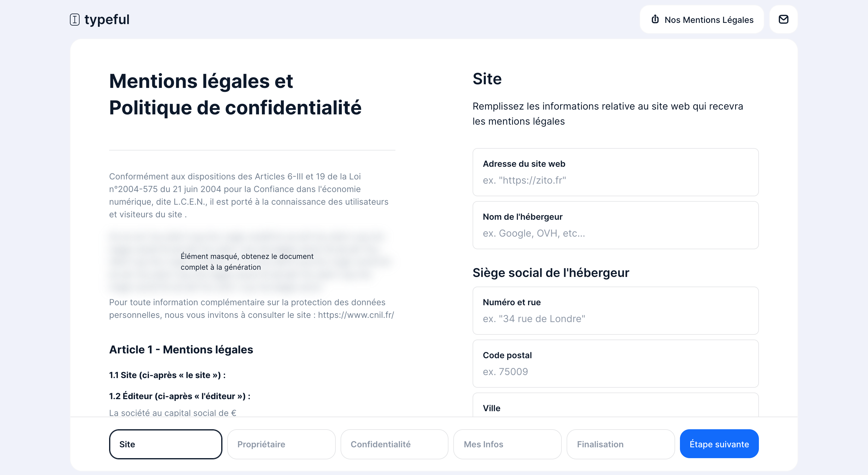Click the Ville field

click(x=615, y=408)
